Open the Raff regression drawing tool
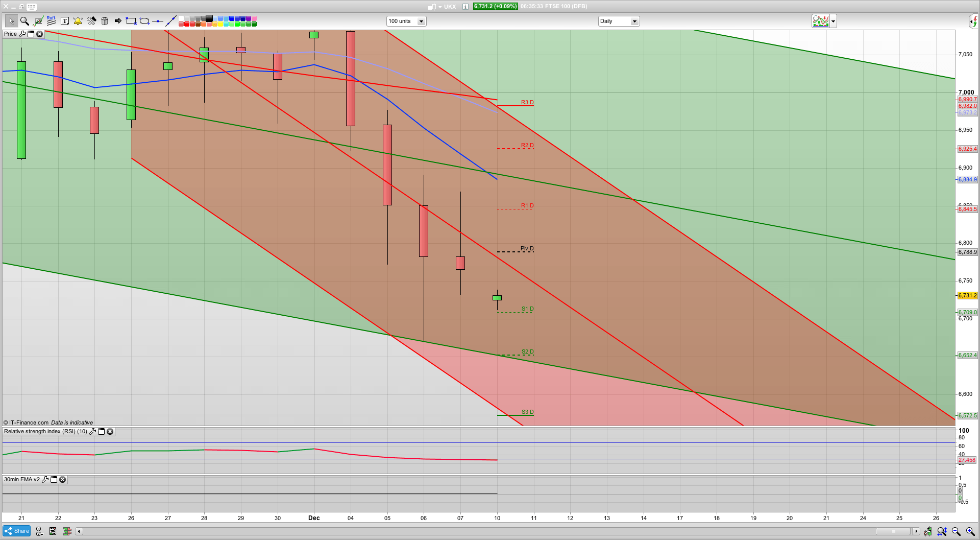 pyautogui.click(x=51, y=19)
